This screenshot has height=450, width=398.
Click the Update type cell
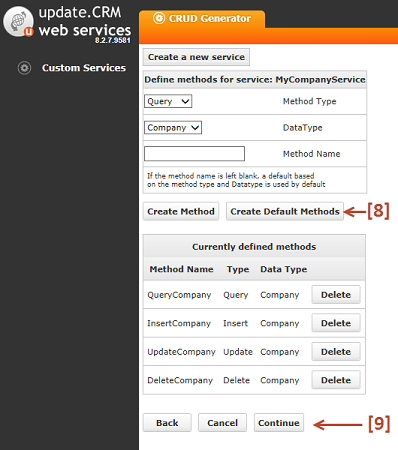click(x=238, y=352)
